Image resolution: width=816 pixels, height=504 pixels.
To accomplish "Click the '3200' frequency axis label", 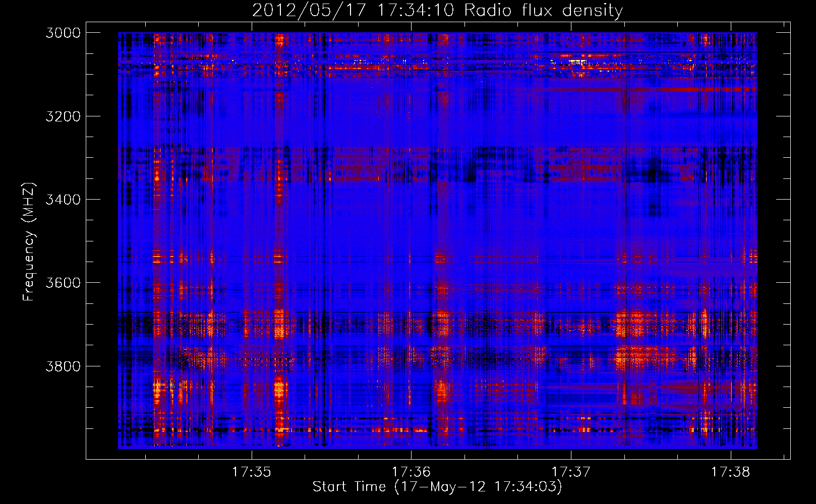I will [63, 116].
